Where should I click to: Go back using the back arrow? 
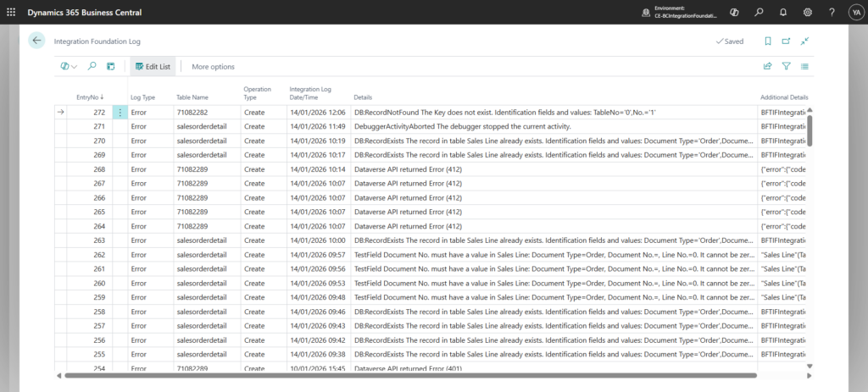pyautogui.click(x=36, y=41)
